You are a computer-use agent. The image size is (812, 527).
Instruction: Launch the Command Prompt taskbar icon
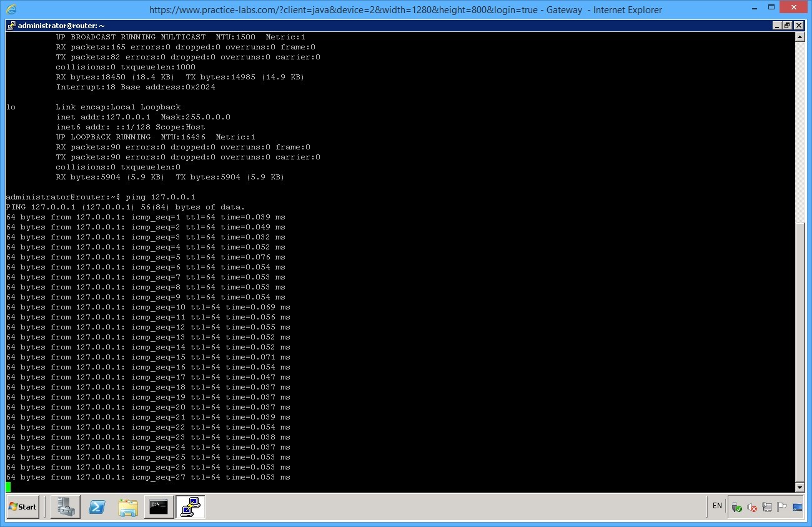159,507
